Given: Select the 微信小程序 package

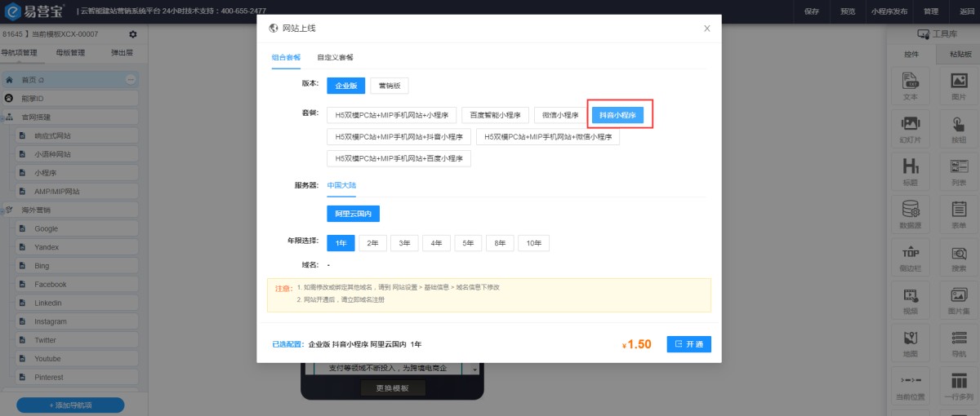Looking at the screenshot, I should 560,115.
